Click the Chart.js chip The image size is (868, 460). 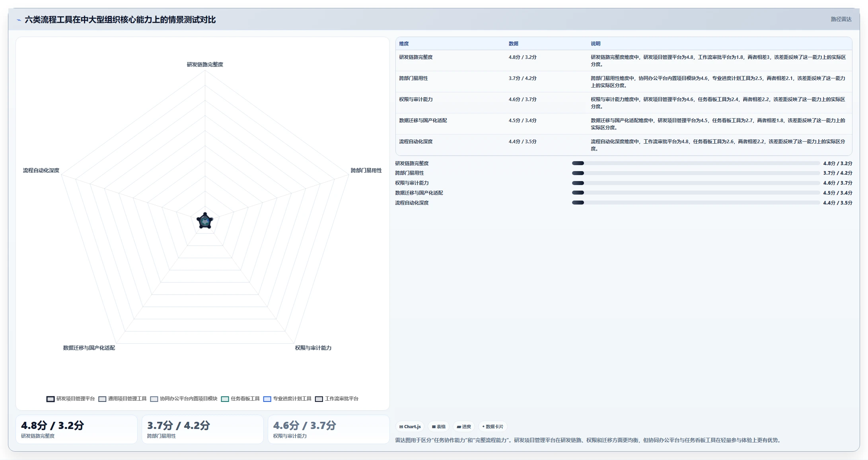[x=410, y=427]
